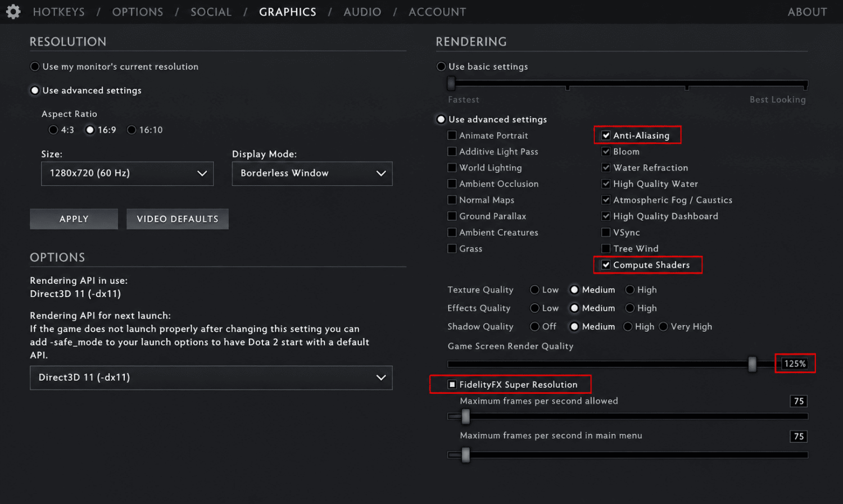843x504 pixels.
Task: Disable Anti-Aliasing checkbox
Action: pyautogui.click(x=606, y=135)
